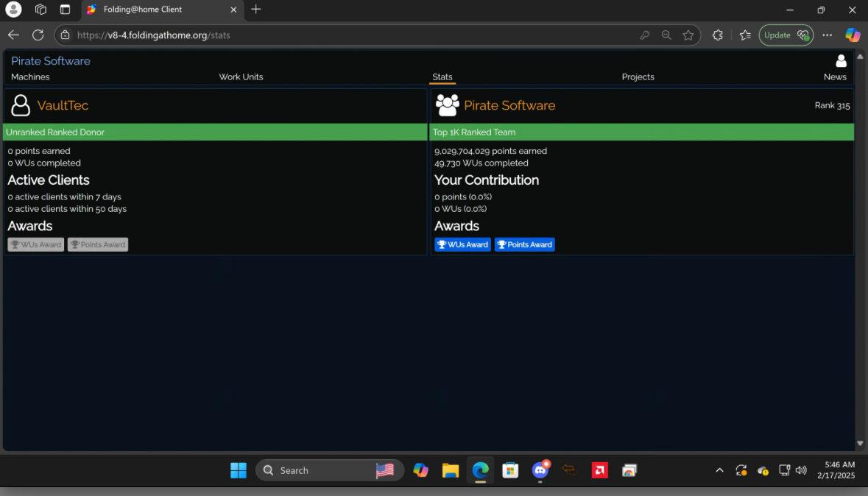Open a new browser tab
Screen dimensions: 868x496
click(x=255, y=10)
